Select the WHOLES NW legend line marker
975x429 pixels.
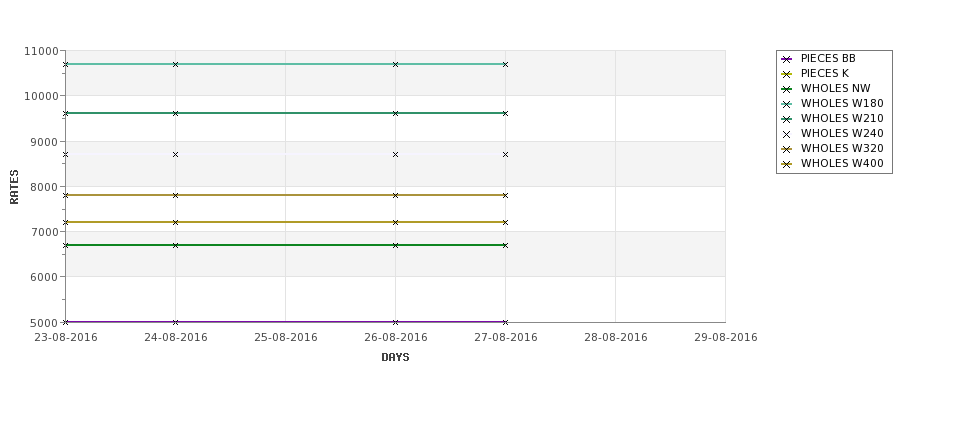pos(787,89)
